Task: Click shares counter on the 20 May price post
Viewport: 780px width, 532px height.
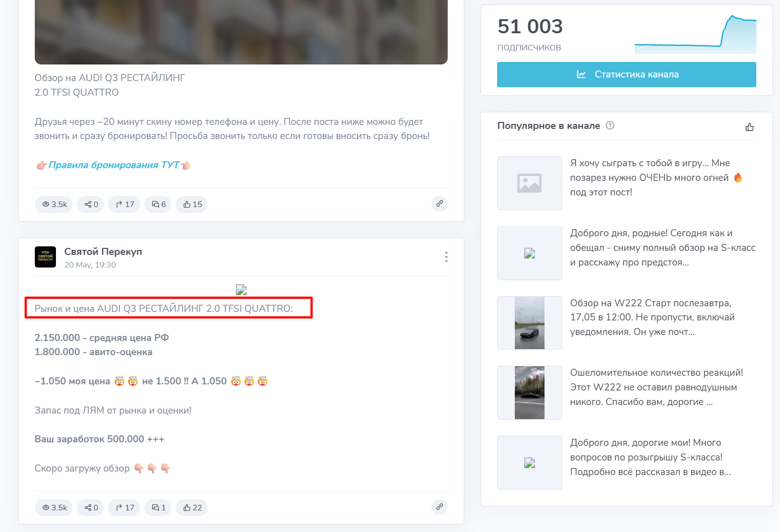Action: 91,507
